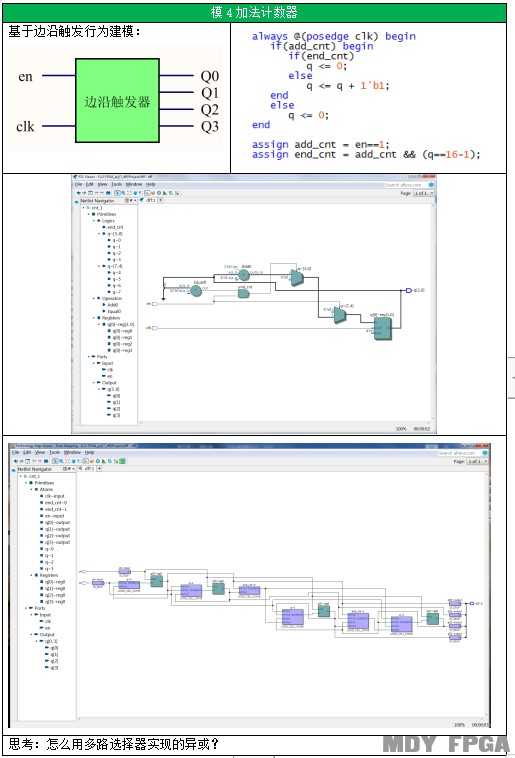Select clk~input atom in Technology Map navigator

coord(54,496)
